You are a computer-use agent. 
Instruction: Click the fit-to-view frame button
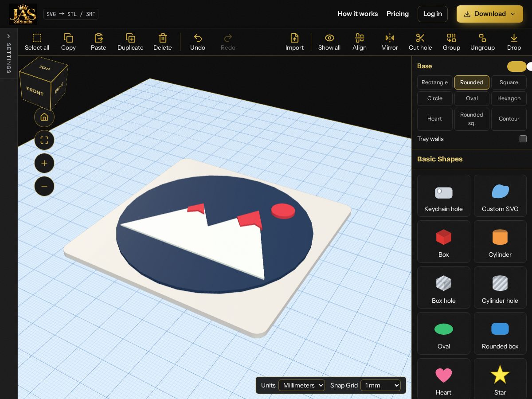click(x=44, y=140)
